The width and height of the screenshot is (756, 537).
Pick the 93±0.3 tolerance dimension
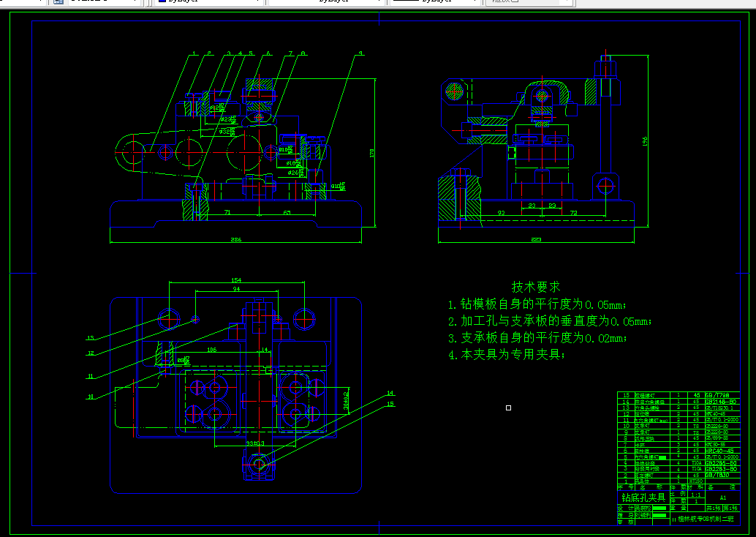255,443
